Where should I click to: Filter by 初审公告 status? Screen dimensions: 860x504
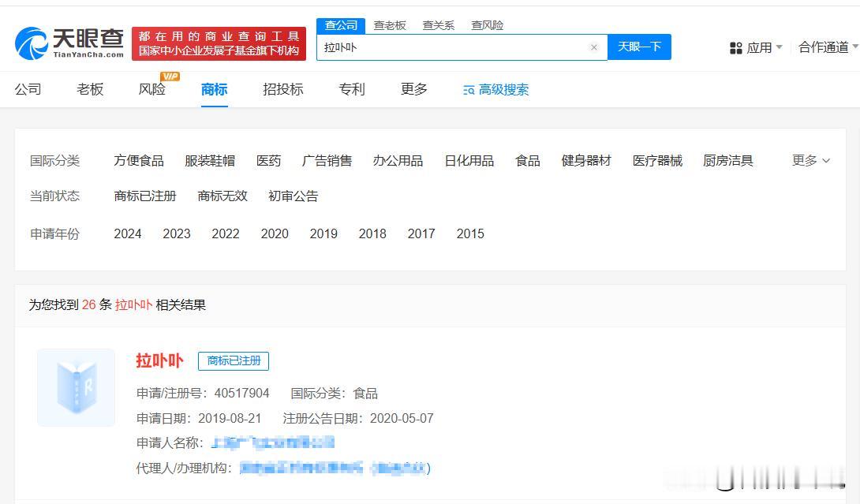pyautogui.click(x=294, y=196)
